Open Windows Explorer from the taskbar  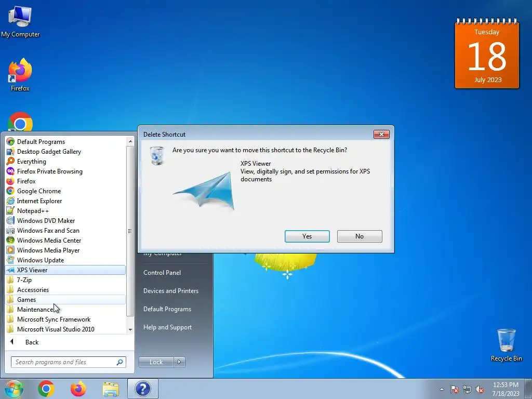pyautogui.click(x=111, y=389)
